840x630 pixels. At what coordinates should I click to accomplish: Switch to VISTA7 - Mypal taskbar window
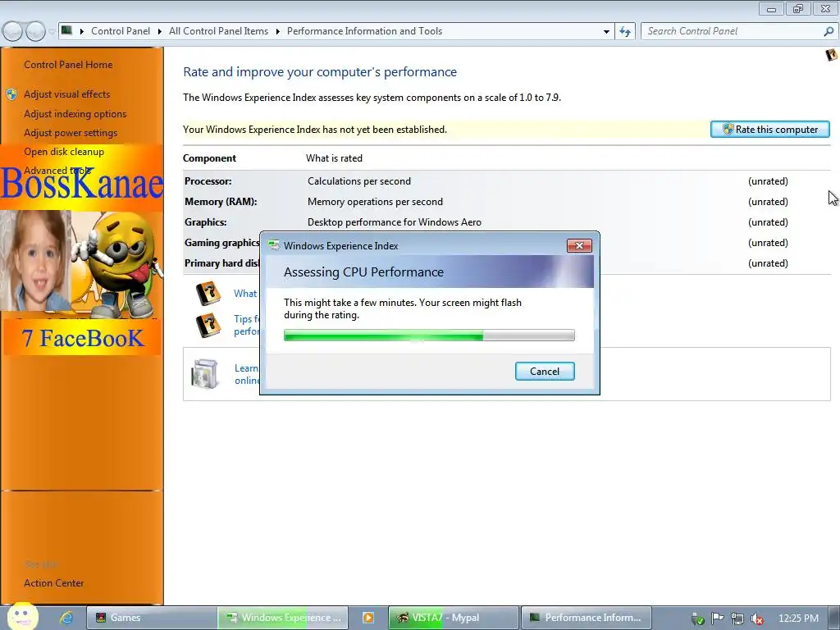click(453, 618)
